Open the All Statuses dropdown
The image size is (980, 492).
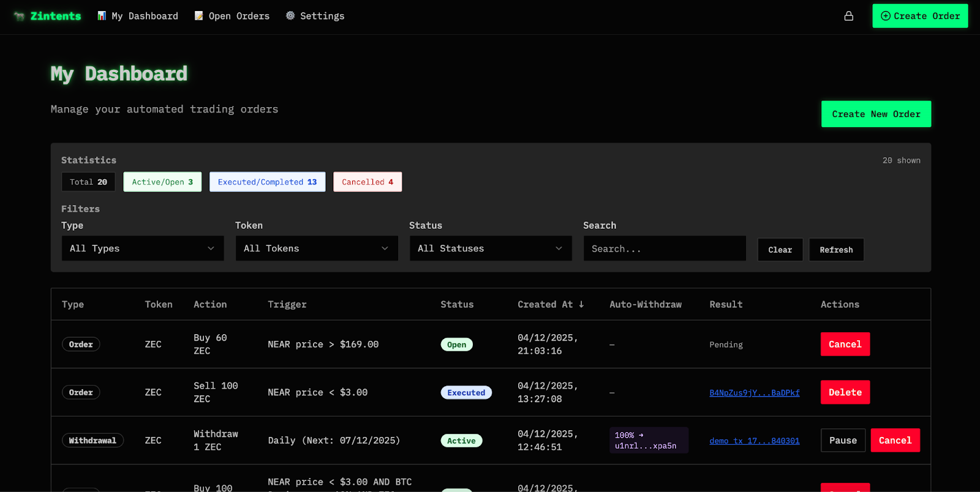491,248
